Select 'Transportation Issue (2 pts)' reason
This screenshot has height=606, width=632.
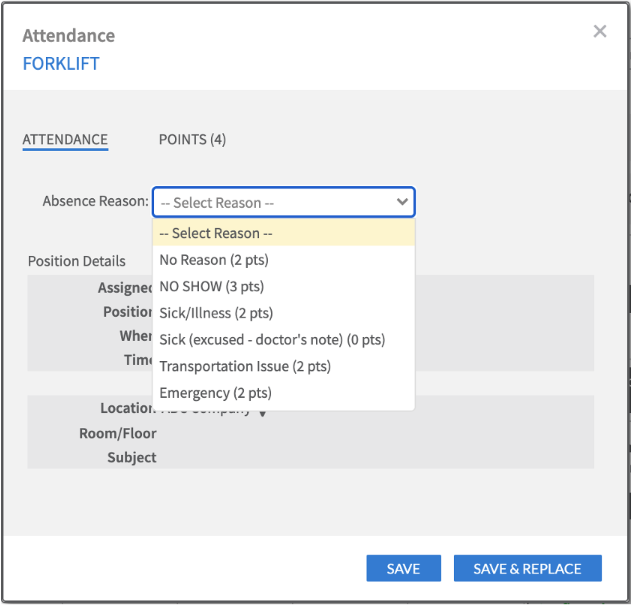pyautogui.click(x=284, y=367)
